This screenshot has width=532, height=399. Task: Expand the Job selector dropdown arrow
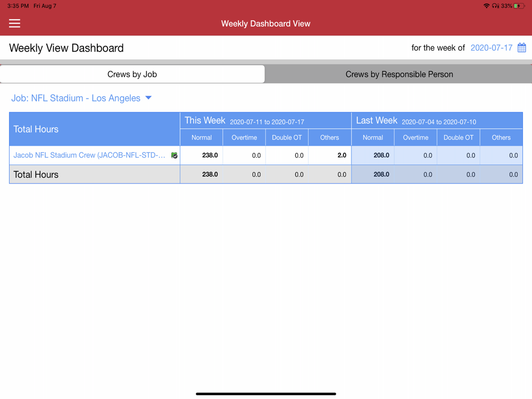coord(148,98)
